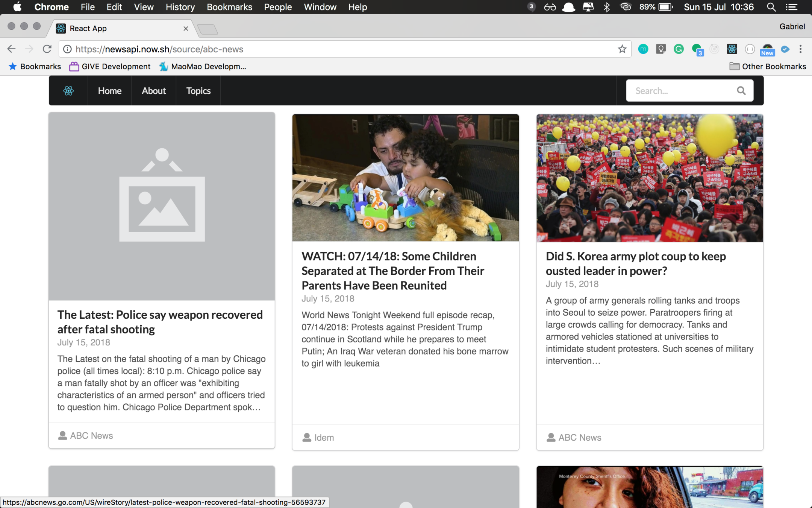Open the React DevTools extension icon
The height and width of the screenshot is (508, 812).
(x=732, y=49)
